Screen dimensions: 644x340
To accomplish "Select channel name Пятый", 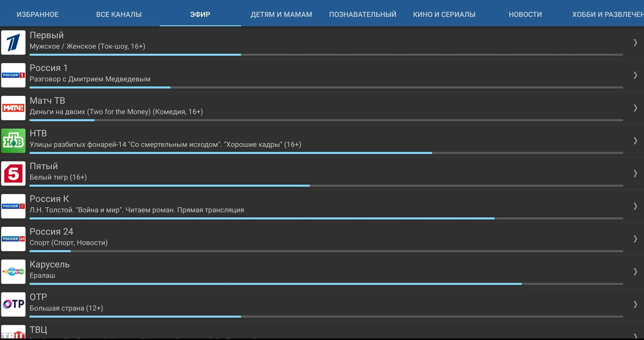I will point(44,166).
